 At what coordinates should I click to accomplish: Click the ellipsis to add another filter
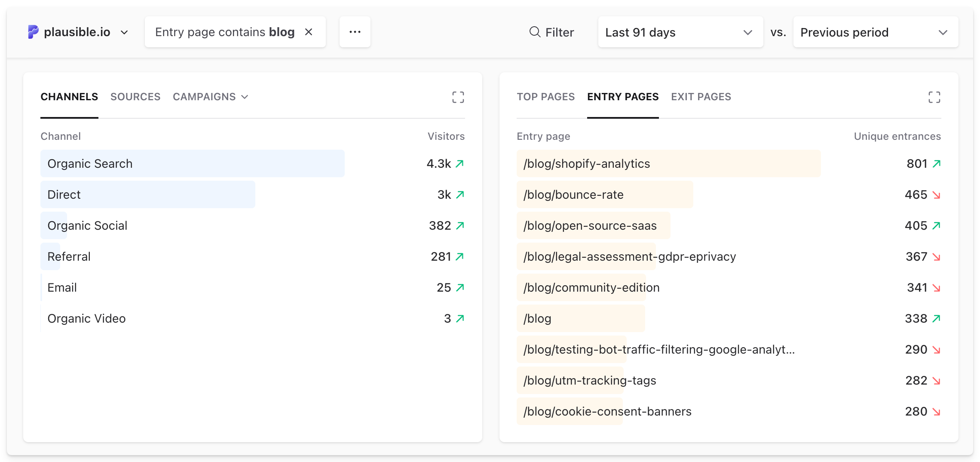tap(355, 31)
